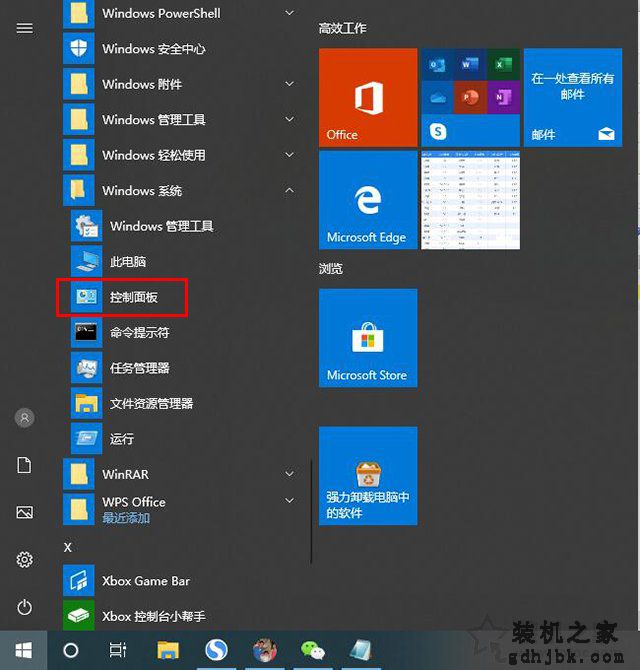Click the PowerPoint icon in the Office tile group
Screen dimensions: 640x670
coord(470,98)
